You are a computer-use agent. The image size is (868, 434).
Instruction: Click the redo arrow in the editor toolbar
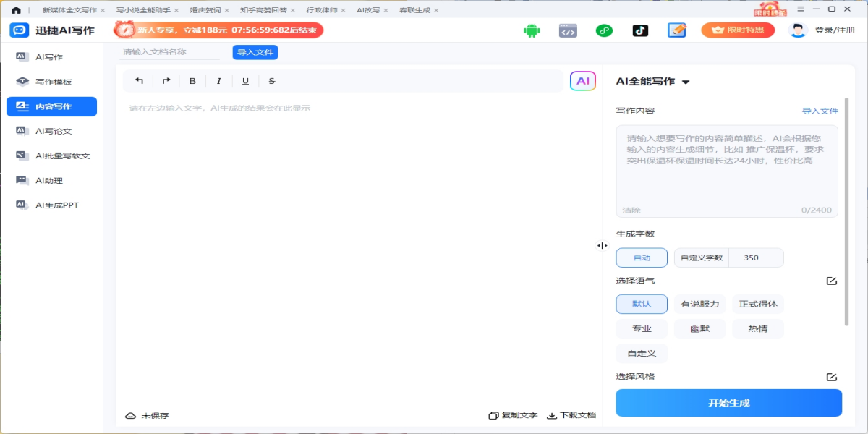tap(166, 81)
